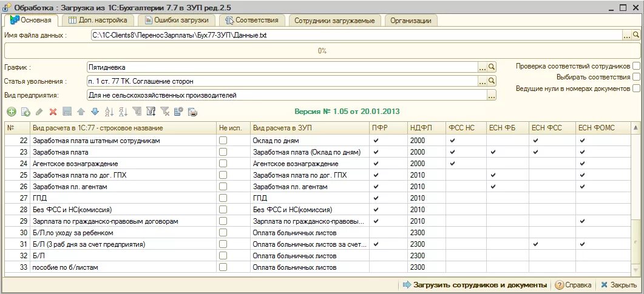The image size is (644, 294).
Task: Click the magnifier beside the График field
Action: pos(492,67)
